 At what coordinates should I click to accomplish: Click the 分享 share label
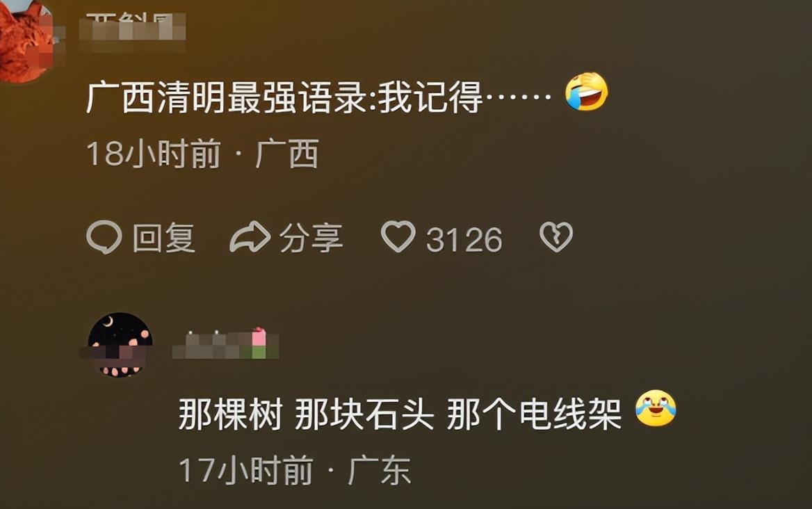click(x=311, y=239)
